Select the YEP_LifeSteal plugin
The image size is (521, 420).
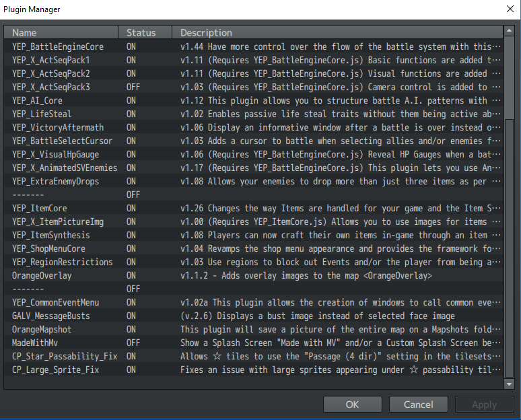pos(254,114)
